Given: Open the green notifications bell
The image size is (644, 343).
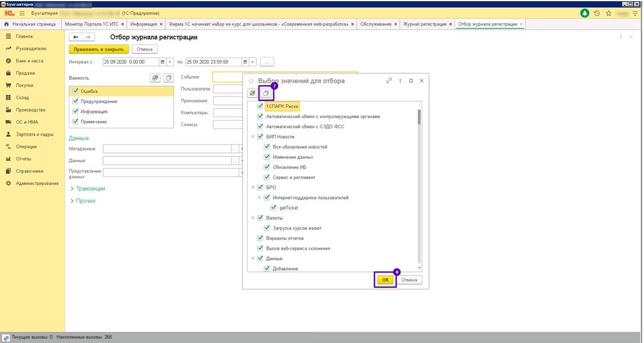Looking at the screenshot, I should tap(584, 13).
